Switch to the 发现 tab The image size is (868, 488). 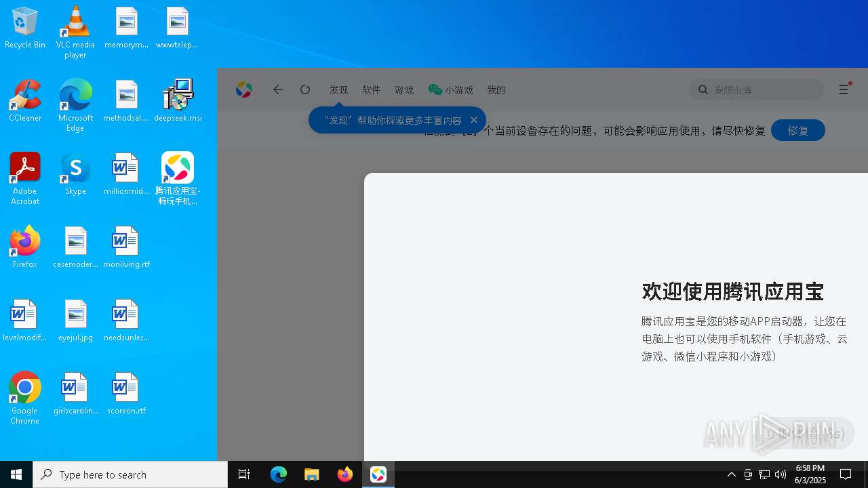(339, 89)
